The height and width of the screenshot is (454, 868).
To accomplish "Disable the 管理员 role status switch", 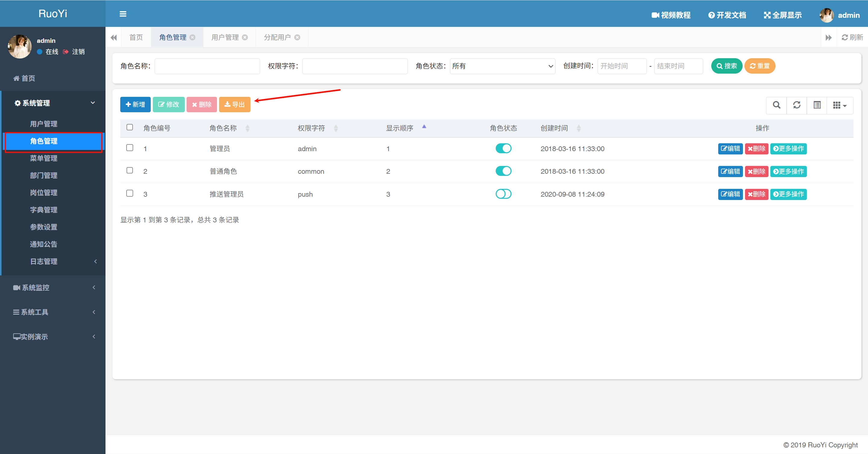I will tap(503, 148).
